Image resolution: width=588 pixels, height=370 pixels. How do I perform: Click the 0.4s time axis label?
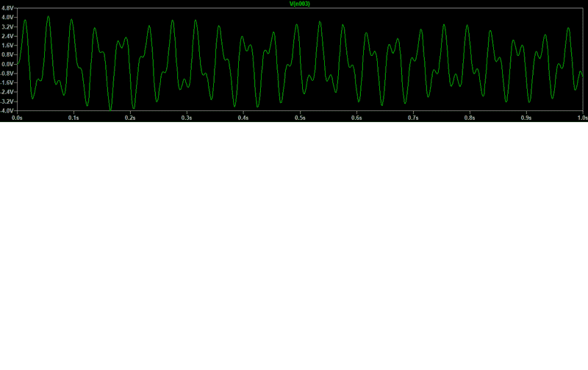click(x=243, y=118)
